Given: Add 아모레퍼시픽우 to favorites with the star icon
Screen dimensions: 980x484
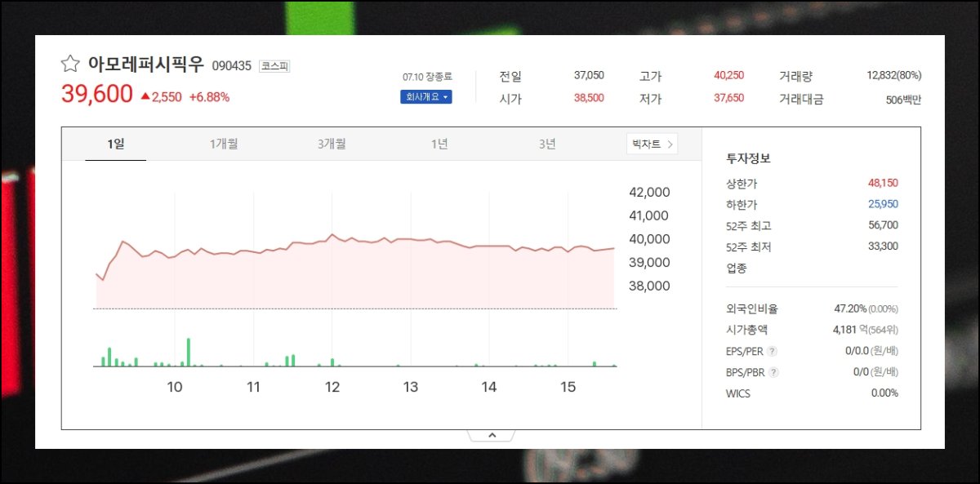Looking at the screenshot, I should point(70,64).
